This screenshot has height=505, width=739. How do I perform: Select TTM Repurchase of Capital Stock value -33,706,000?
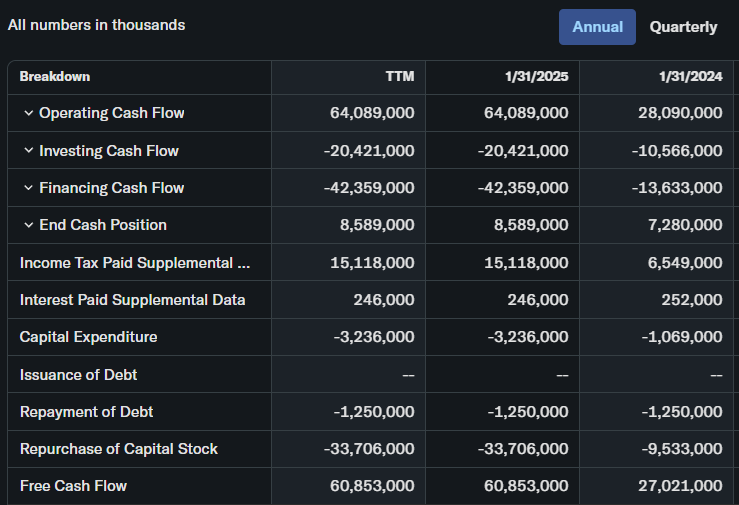(369, 449)
